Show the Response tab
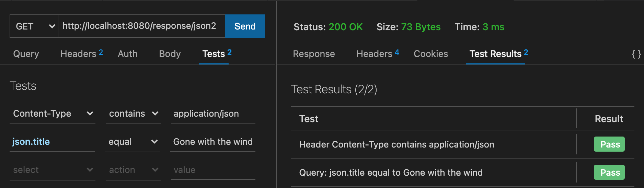 (x=314, y=54)
